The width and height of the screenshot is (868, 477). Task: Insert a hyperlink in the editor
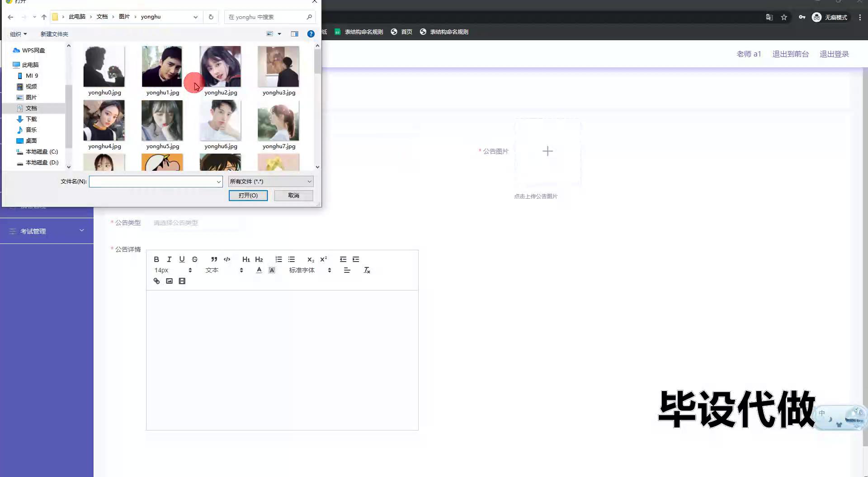156,281
